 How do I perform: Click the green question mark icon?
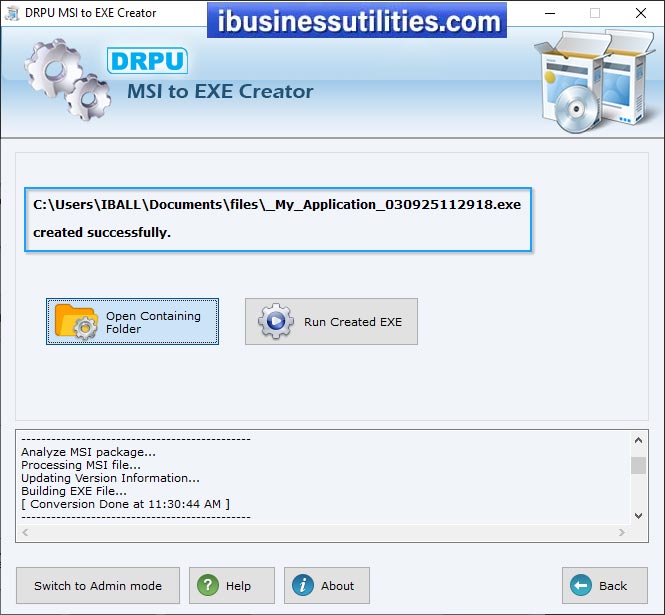coord(208,585)
